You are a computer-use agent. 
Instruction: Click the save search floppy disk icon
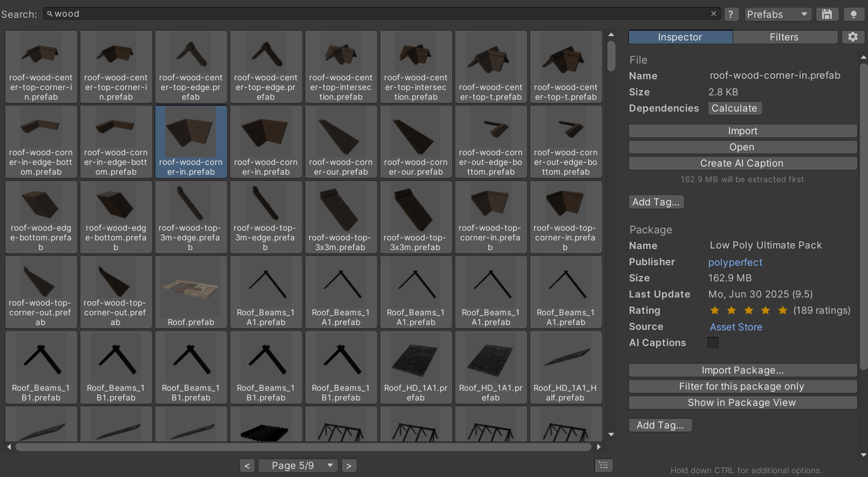point(826,15)
